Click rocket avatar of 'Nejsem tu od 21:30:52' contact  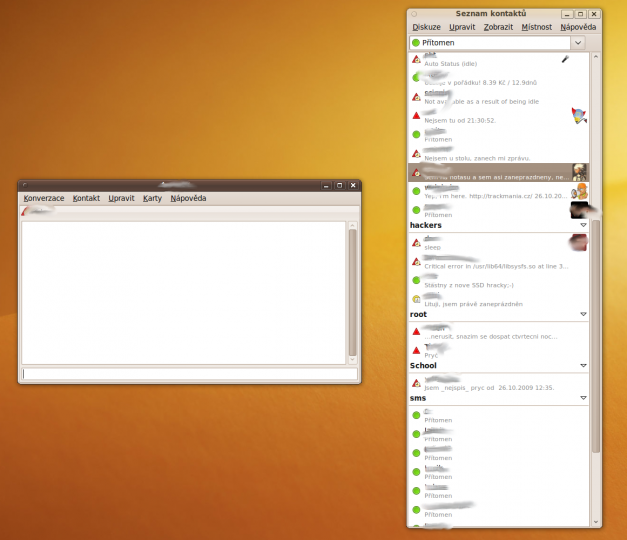(579, 116)
